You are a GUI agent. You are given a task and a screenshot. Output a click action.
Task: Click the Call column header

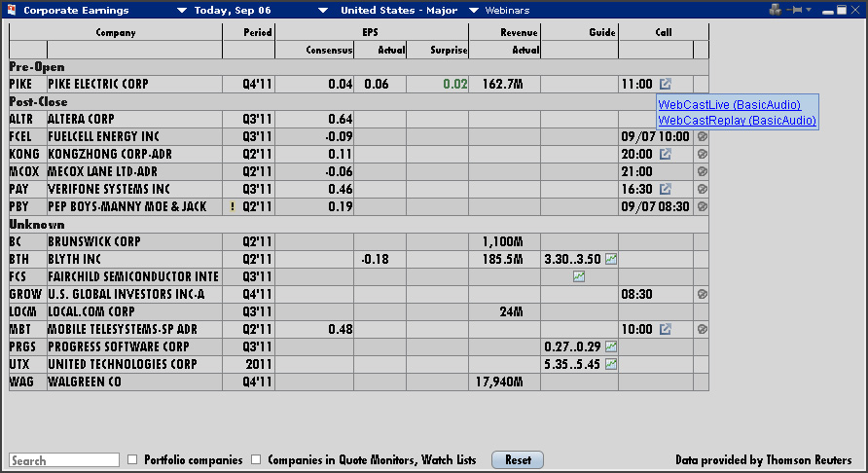pos(664,32)
